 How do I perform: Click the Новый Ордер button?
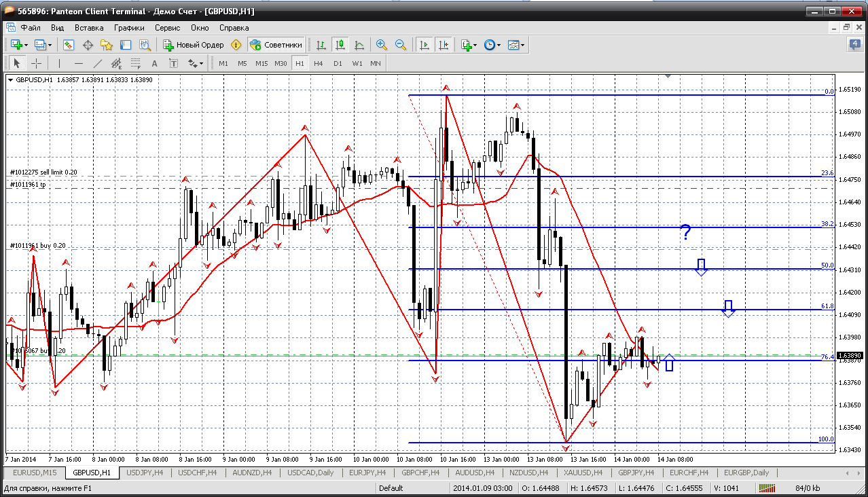194,45
